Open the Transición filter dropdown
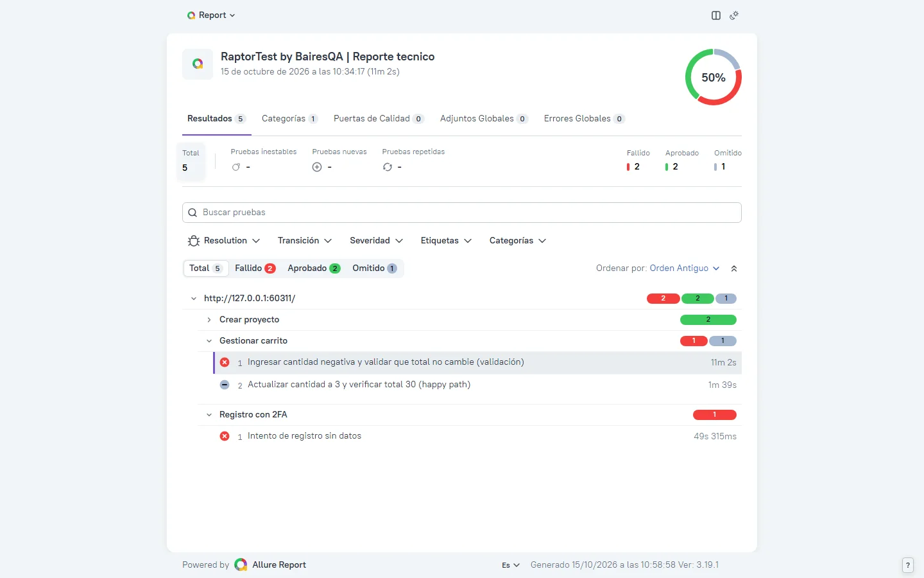The height and width of the screenshot is (578, 924). click(x=305, y=241)
